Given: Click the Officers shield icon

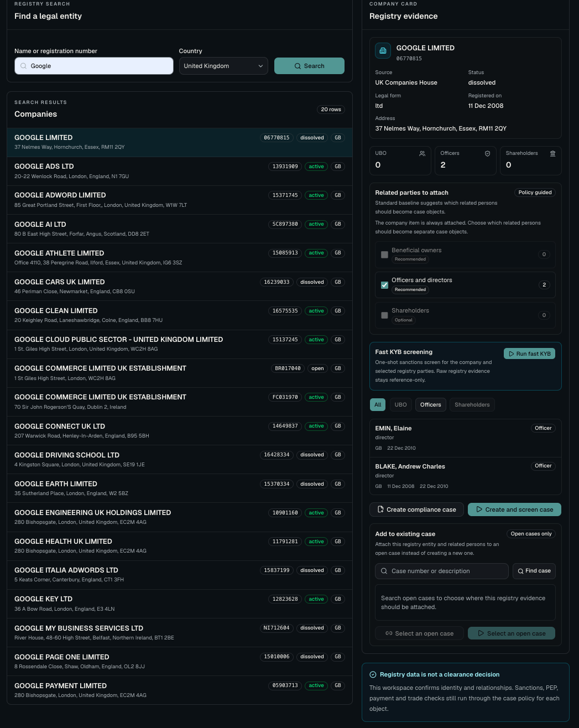Looking at the screenshot, I should [x=487, y=154].
